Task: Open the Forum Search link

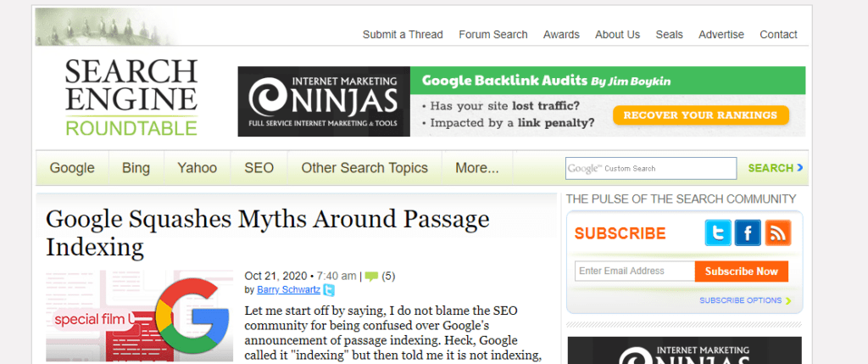Action: (493, 34)
